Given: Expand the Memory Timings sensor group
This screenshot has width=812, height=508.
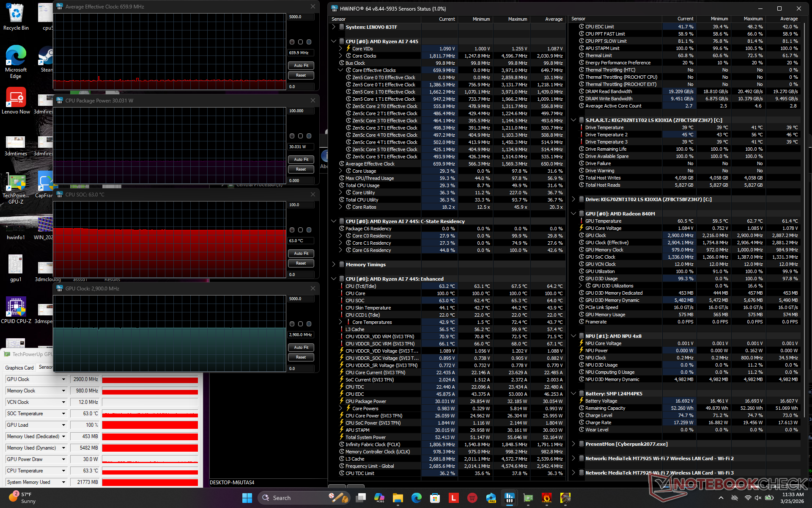Looking at the screenshot, I should click(x=334, y=264).
